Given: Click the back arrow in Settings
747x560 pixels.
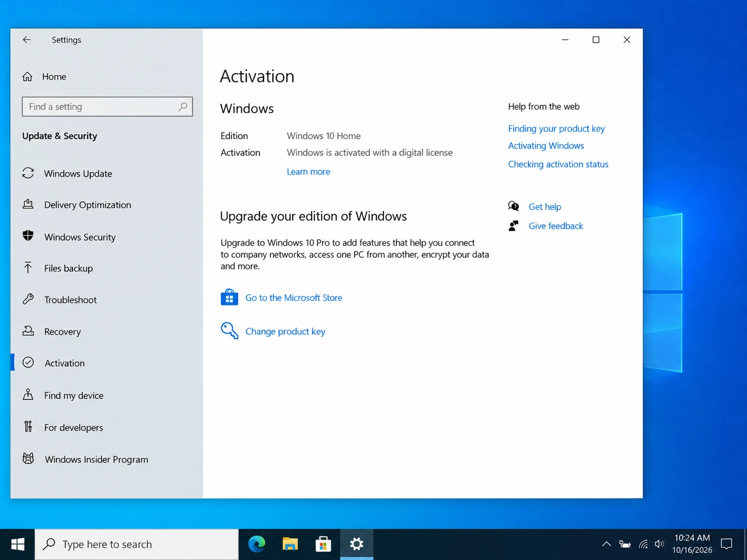Looking at the screenshot, I should [27, 40].
